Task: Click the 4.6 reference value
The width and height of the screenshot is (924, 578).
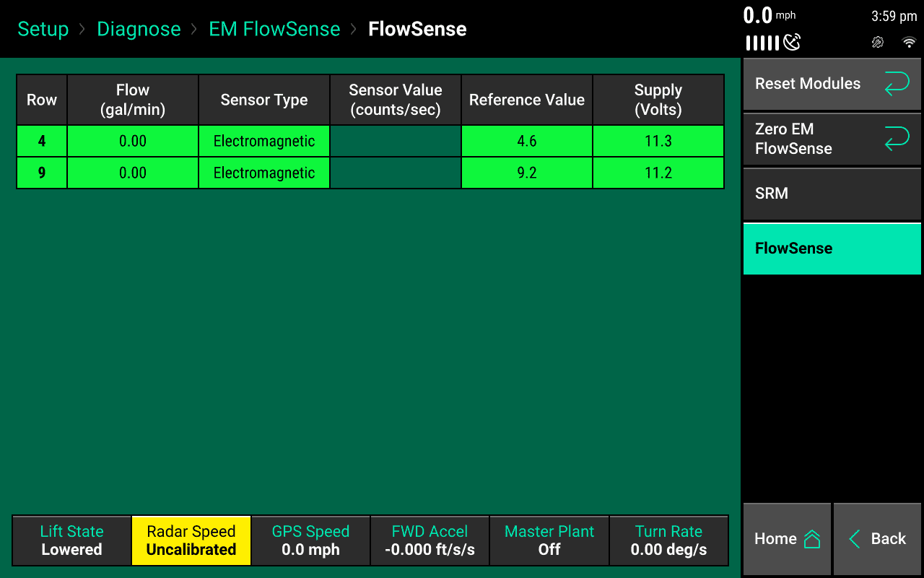Action: coord(527,141)
